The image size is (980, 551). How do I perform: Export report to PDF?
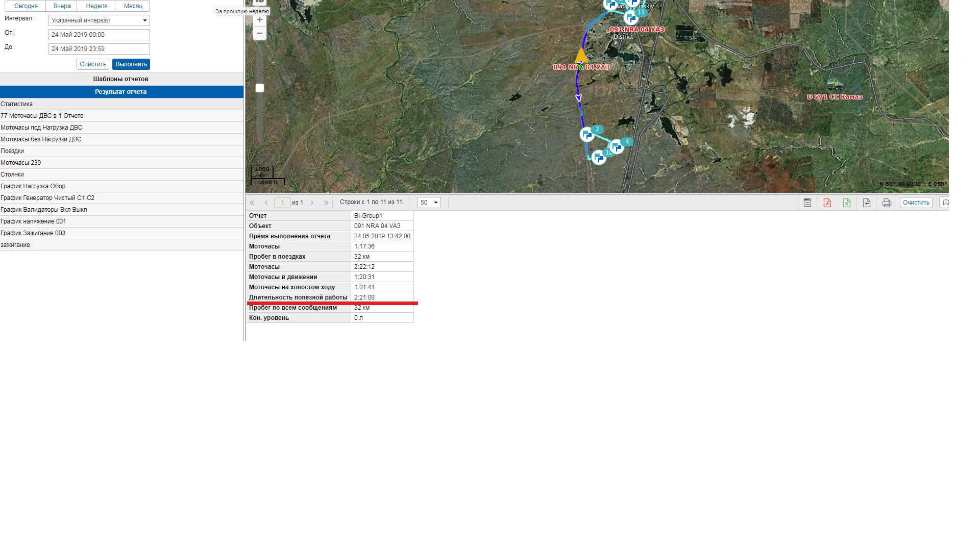(x=827, y=203)
